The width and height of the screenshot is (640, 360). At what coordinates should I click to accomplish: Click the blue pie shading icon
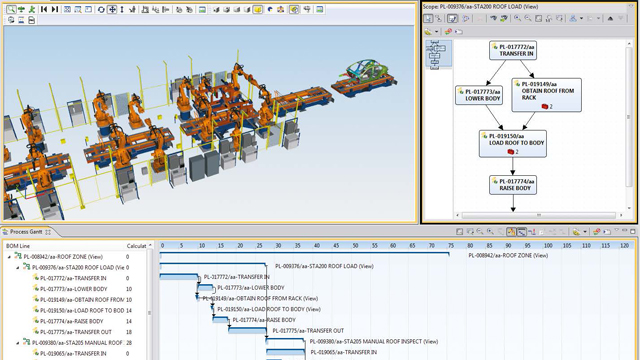[270, 9]
